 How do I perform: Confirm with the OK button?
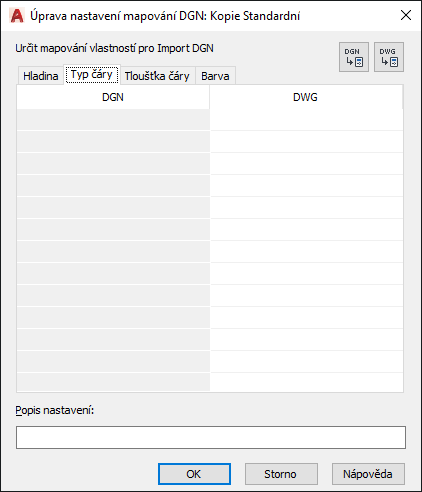coord(194,474)
